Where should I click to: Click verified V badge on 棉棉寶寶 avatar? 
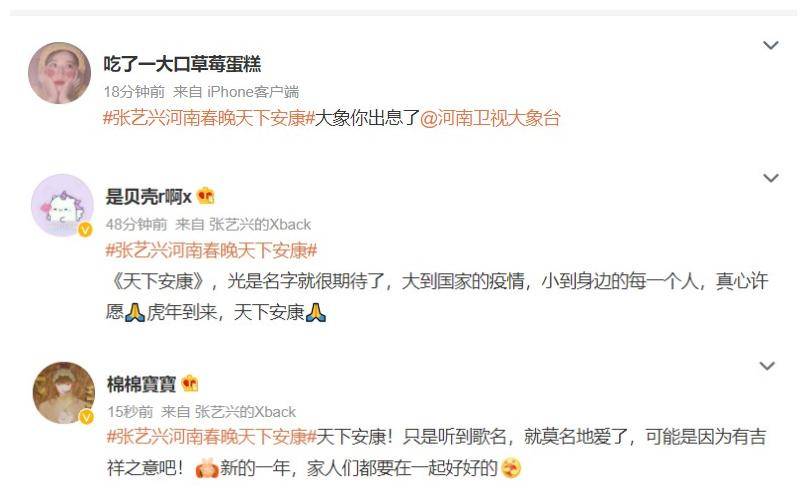click(x=86, y=417)
